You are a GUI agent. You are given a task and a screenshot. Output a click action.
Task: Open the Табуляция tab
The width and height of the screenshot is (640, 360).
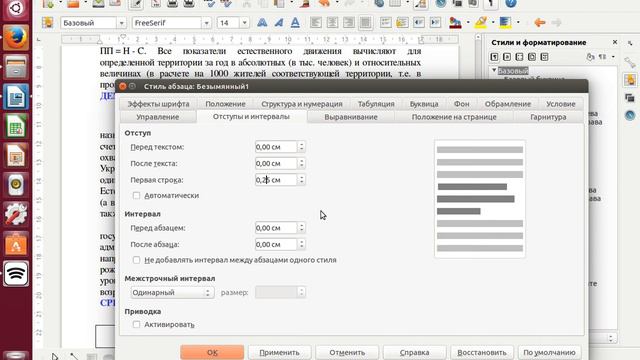376,104
